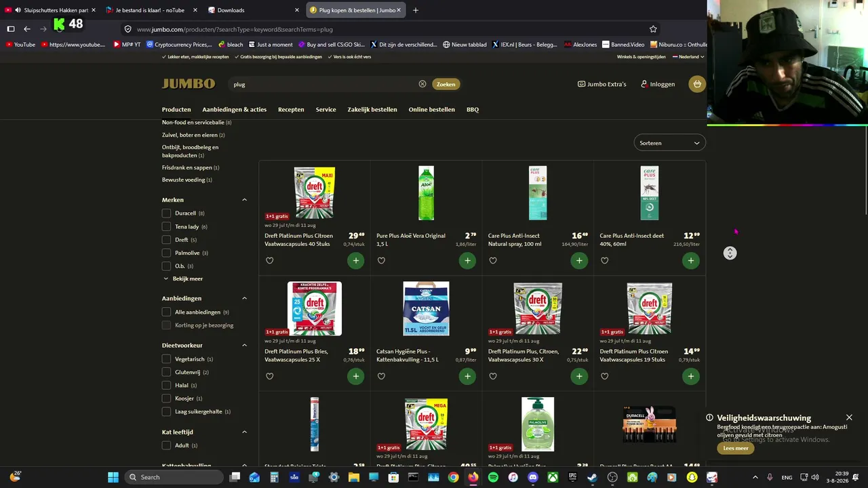Favorite Care Plus Natural spray with heart icon
Viewport: 868px width, 488px height.
[493, 260]
